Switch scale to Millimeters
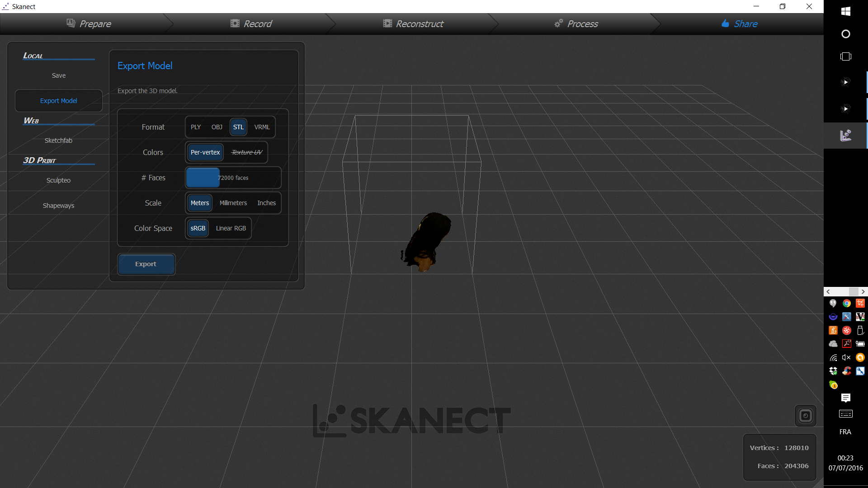The width and height of the screenshot is (868, 488). coord(233,203)
